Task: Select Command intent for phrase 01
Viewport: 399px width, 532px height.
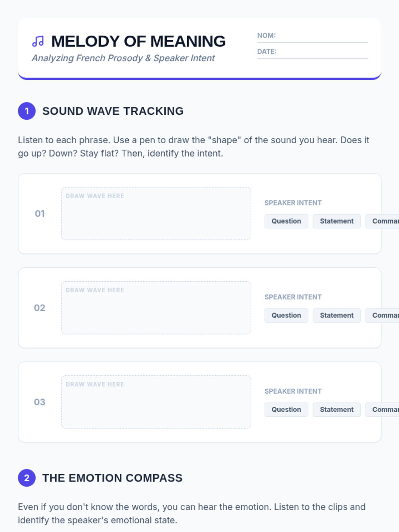Action: pyautogui.click(x=382, y=221)
